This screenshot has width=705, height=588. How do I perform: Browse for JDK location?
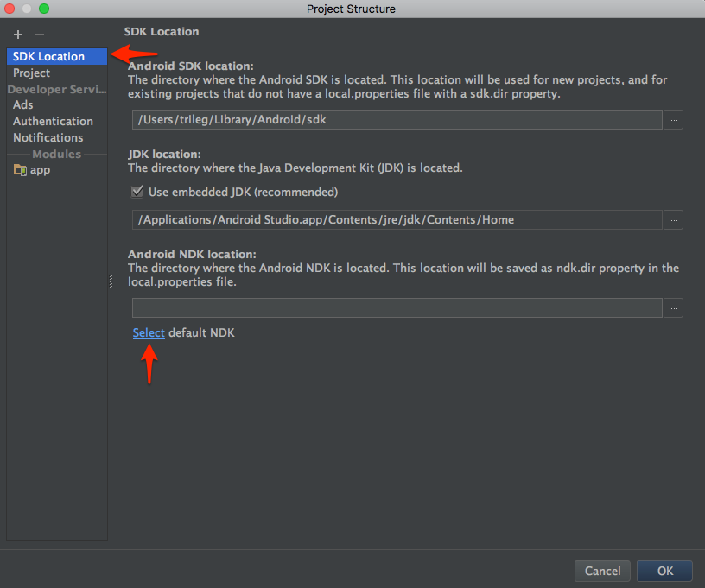pyautogui.click(x=674, y=220)
